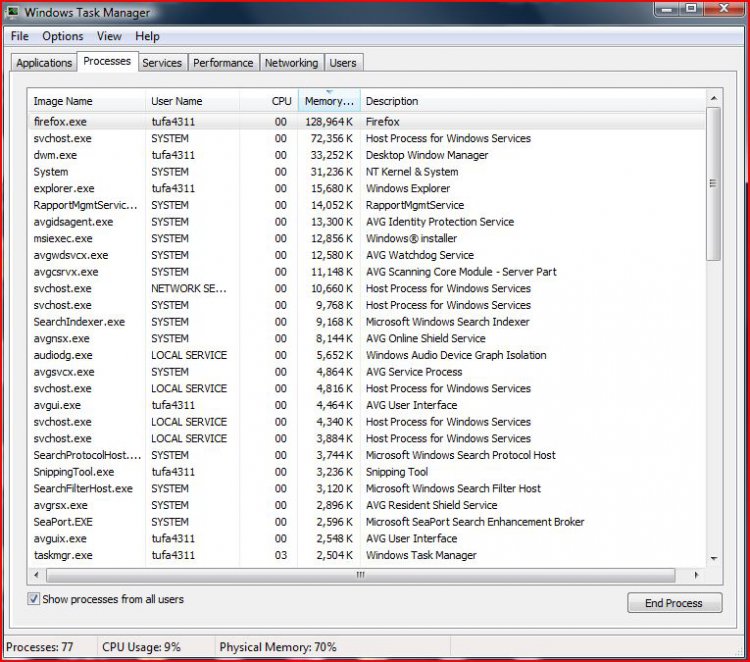Screen dimensions: 750x662
Task: Select the avgcsrvx.exe process
Action: click(x=366, y=272)
